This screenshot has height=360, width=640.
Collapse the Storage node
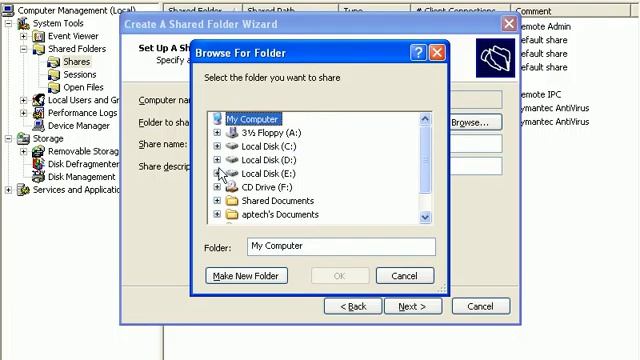click(8, 139)
